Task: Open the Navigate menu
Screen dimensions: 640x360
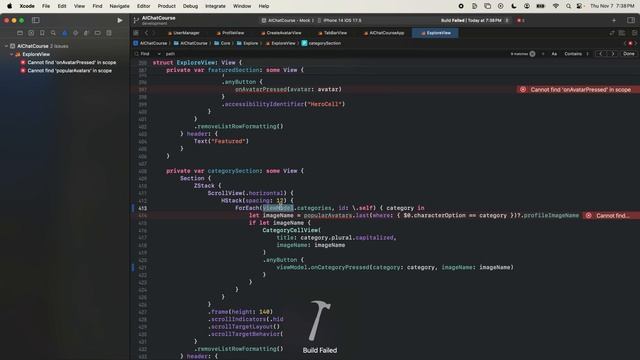Action: click(119, 6)
